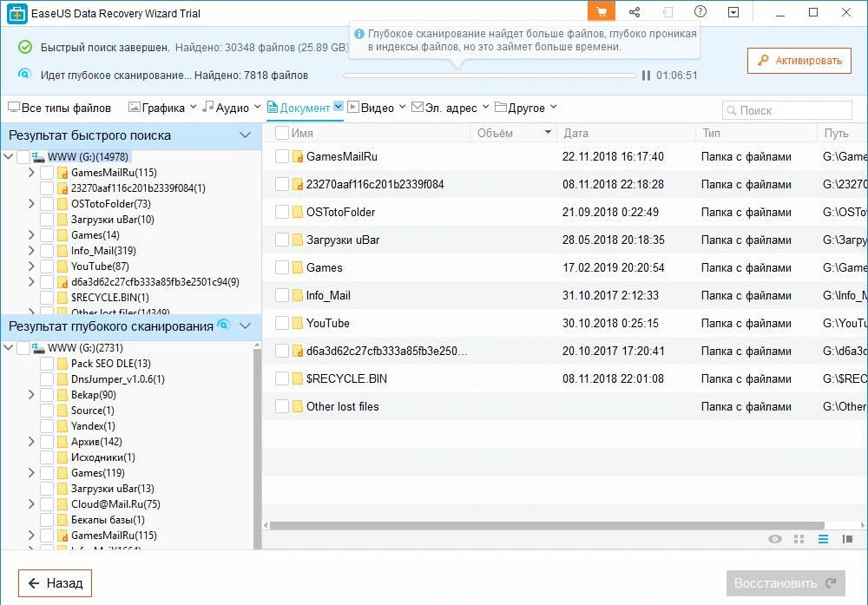Sort by Дата column header

tap(575, 134)
